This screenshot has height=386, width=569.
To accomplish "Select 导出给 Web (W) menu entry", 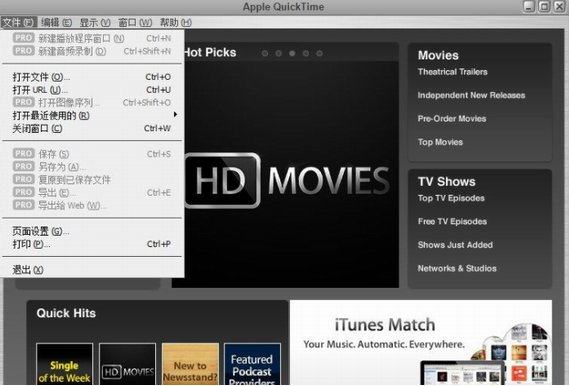I will (x=92, y=205).
